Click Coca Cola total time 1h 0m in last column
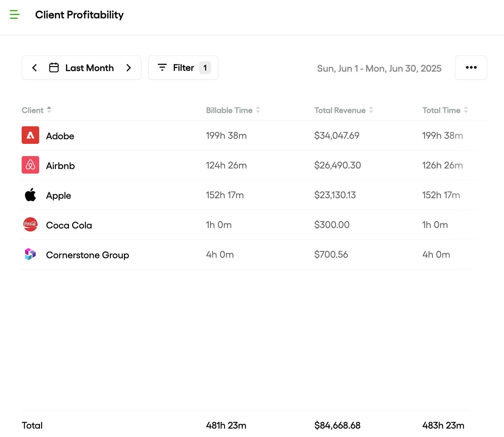Screen dimensions: 504x437 pos(435,225)
